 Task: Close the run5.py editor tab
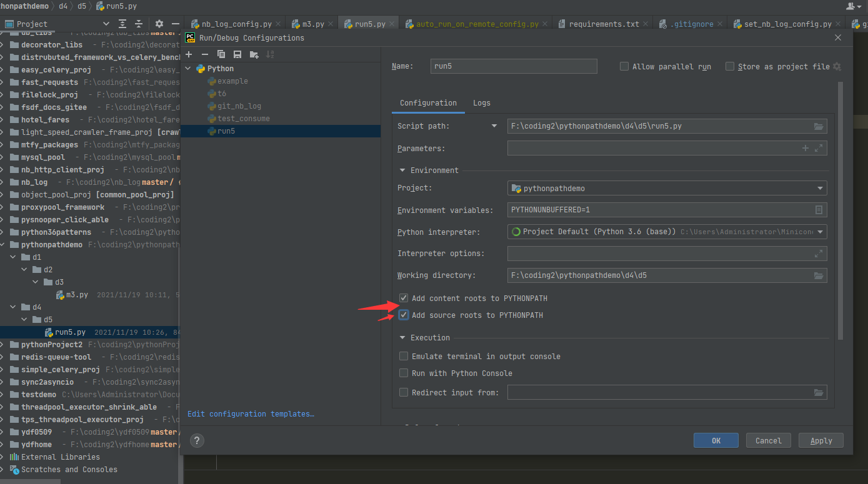(x=392, y=24)
